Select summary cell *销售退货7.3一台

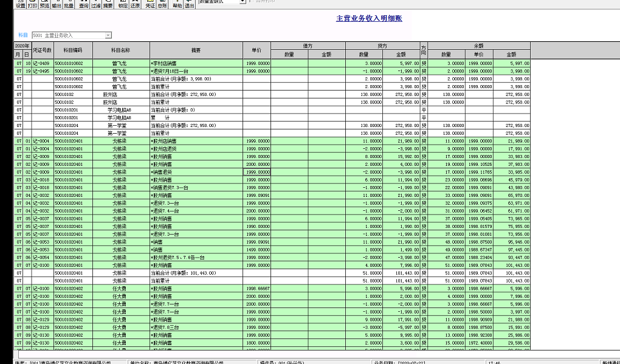(x=196, y=188)
